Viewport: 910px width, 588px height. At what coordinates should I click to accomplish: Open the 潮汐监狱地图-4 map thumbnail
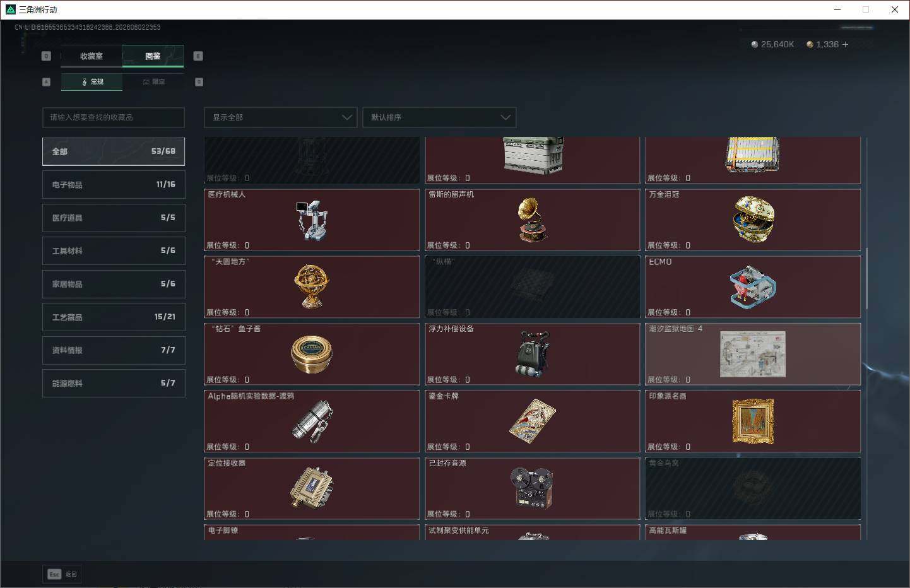click(753, 354)
